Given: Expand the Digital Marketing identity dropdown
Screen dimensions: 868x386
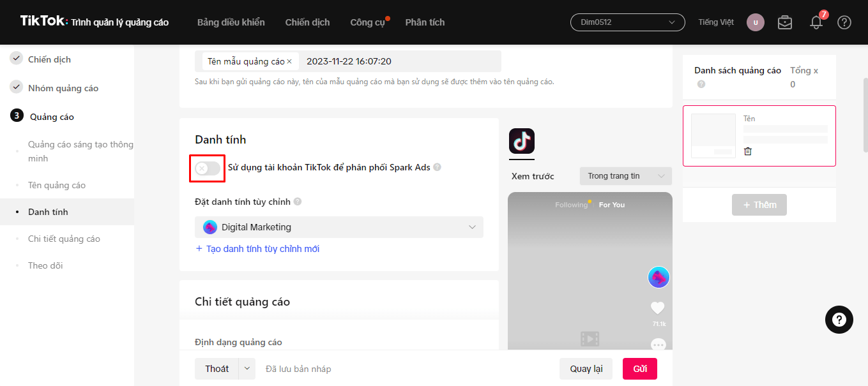Looking at the screenshot, I should [339, 227].
